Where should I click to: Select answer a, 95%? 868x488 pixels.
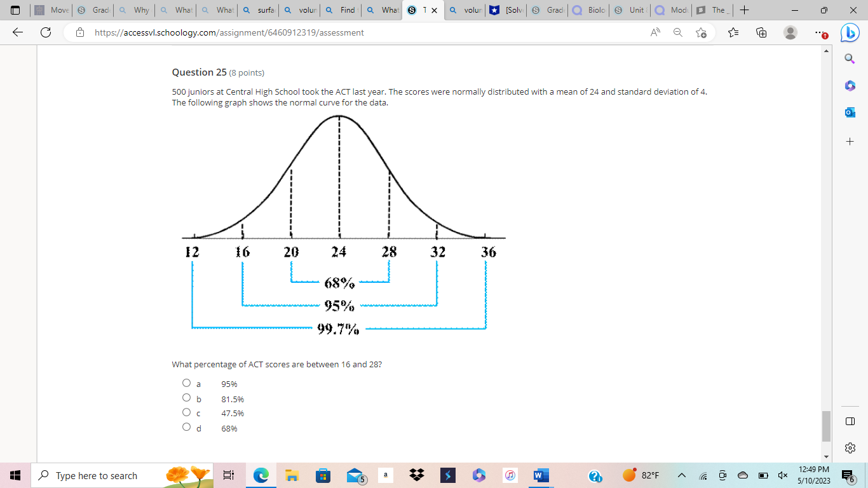[186, 383]
